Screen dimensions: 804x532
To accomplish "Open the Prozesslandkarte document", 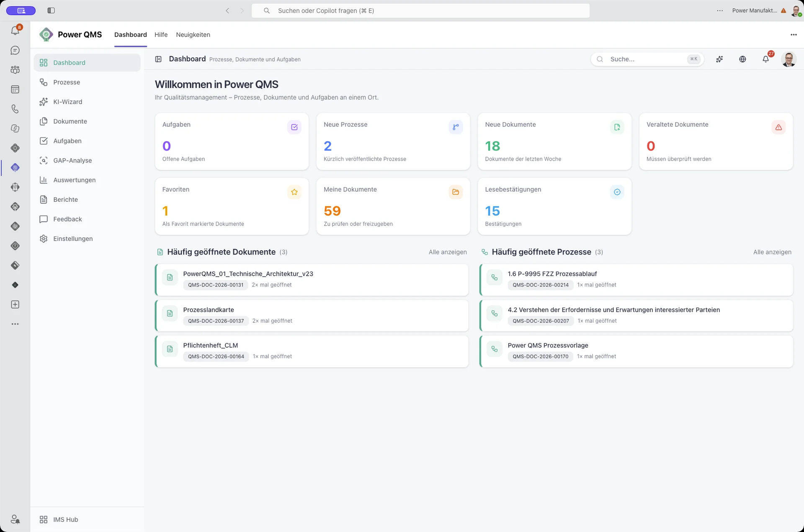I will click(312, 316).
